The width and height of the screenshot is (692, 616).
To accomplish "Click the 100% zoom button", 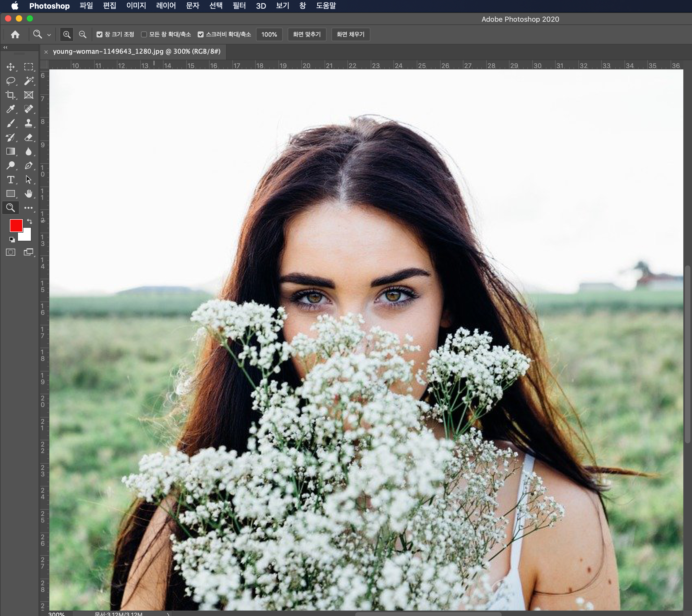I will click(x=269, y=34).
